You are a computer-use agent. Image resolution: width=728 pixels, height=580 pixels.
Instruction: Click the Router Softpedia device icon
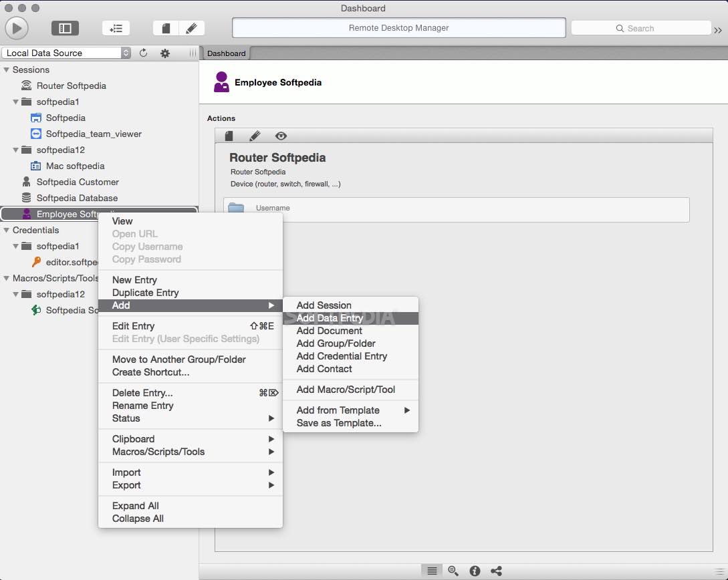point(27,86)
